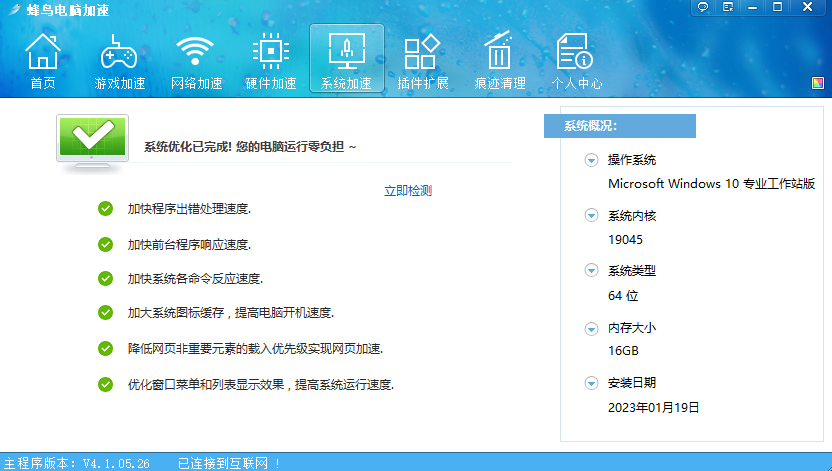Click the 蜂鸟电脑加速 title logo

coord(59,10)
